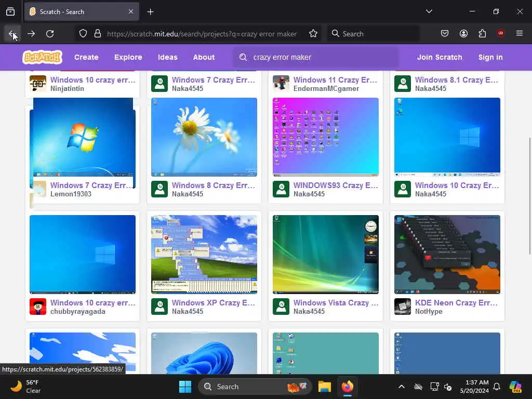Visit Lemon19303 author profile
This screenshot has width=532, height=399.
[71, 194]
